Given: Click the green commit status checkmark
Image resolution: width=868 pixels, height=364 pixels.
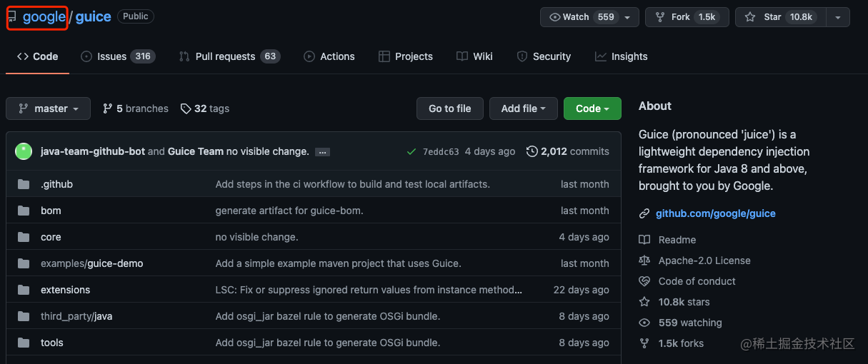Looking at the screenshot, I should (411, 151).
